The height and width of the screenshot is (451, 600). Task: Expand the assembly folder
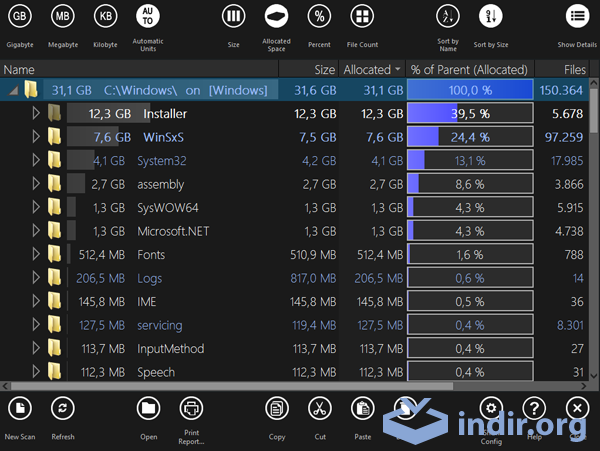36,184
